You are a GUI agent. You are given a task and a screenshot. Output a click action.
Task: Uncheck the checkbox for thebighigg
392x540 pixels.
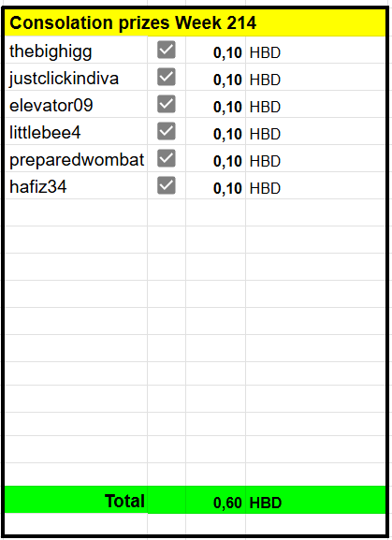167,50
